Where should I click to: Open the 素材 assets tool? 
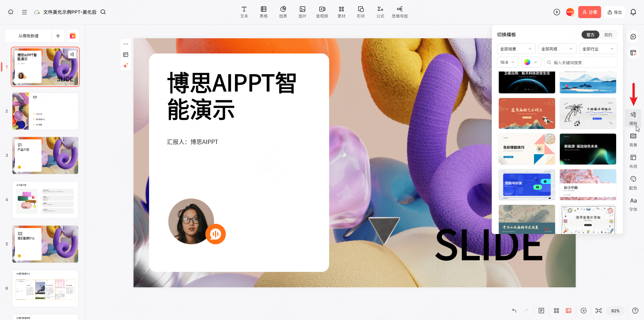(x=341, y=12)
